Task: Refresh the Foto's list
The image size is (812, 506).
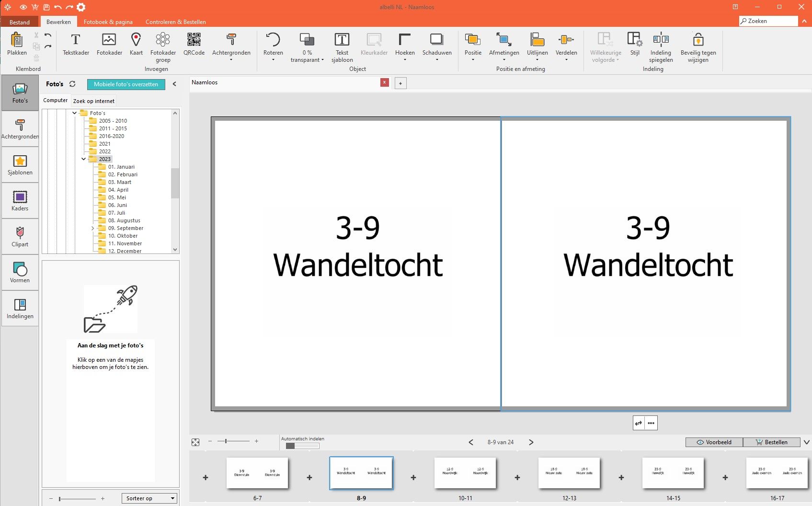Action: tap(72, 84)
